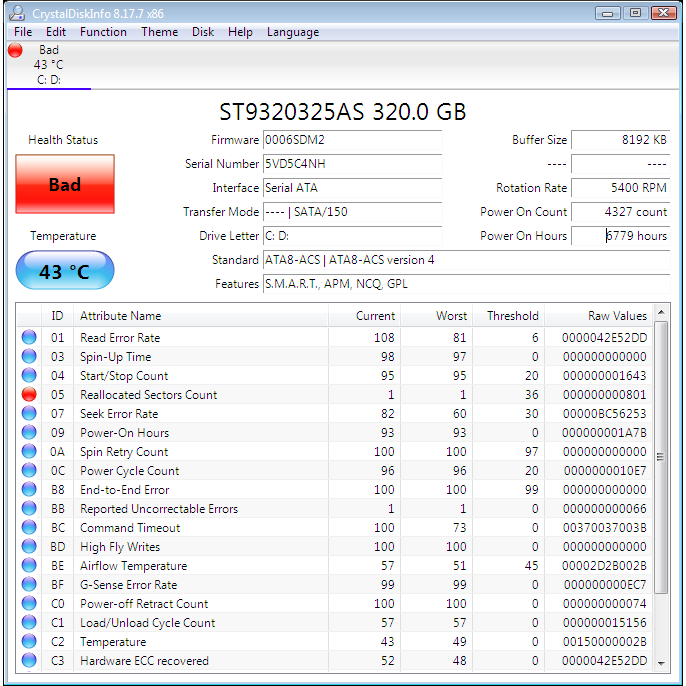Click the blue status dot for Spin-Up Time
The image size is (686, 686).
[x=29, y=356]
